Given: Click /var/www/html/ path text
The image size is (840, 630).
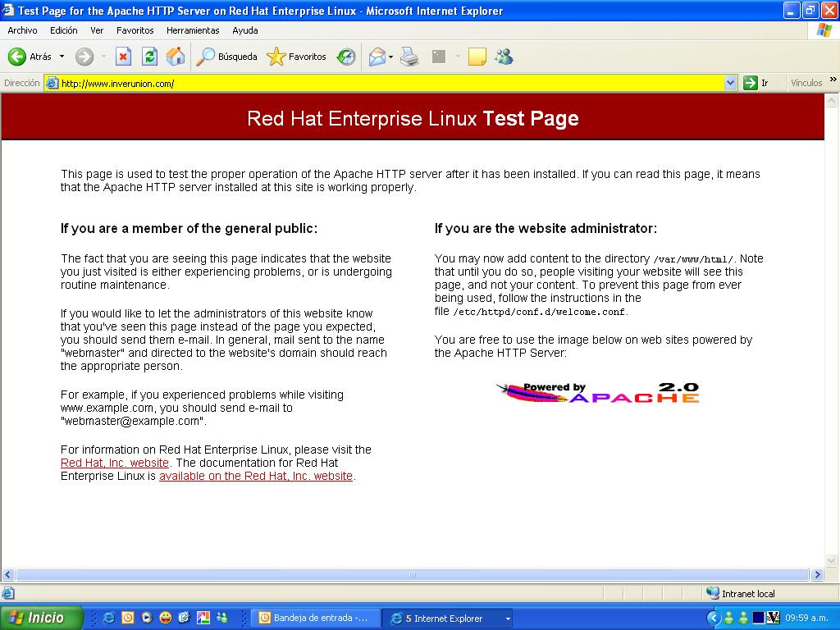Looking at the screenshot, I should (x=694, y=259).
